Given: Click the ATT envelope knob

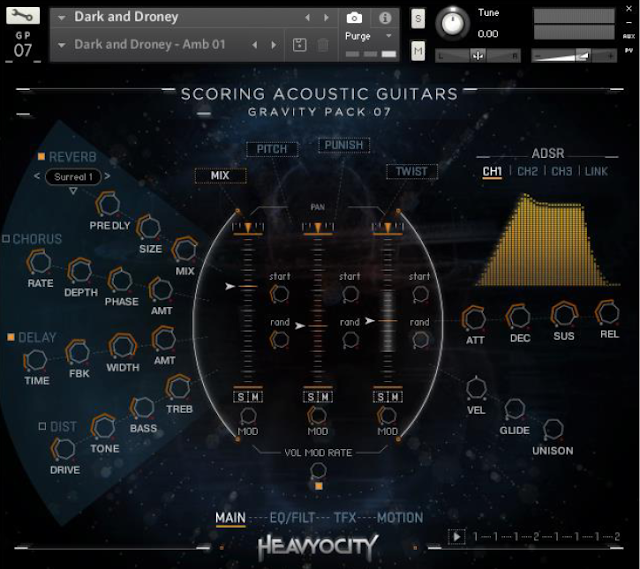Looking at the screenshot, I should tap(474, 318).
